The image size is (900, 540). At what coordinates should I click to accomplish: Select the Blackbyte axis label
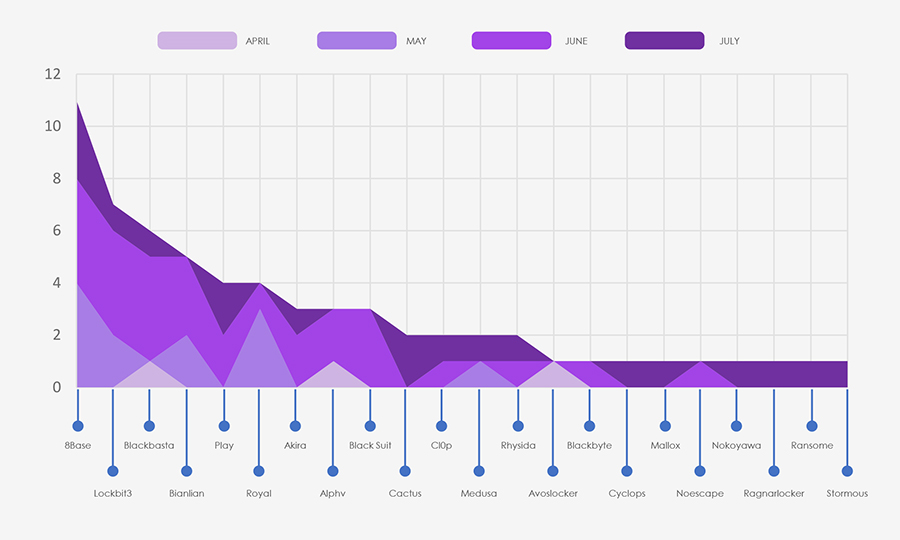click(x=589, y=446)
